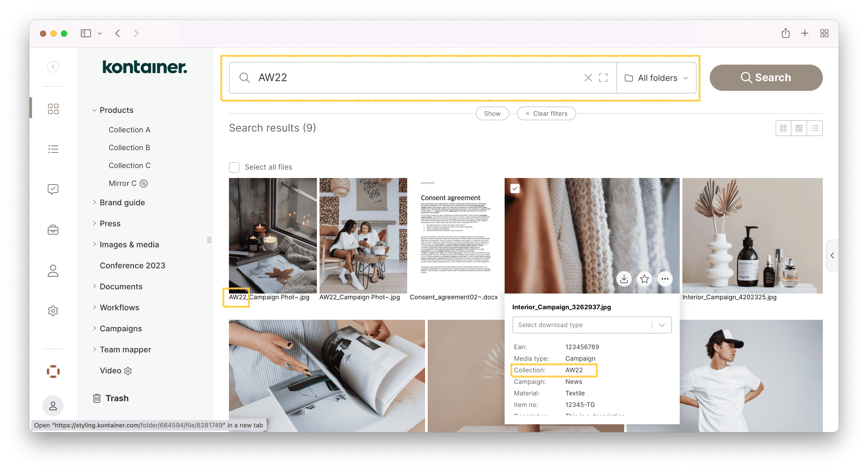Click the star favorite icon on the image
The image size is (868, 471).
644,279
